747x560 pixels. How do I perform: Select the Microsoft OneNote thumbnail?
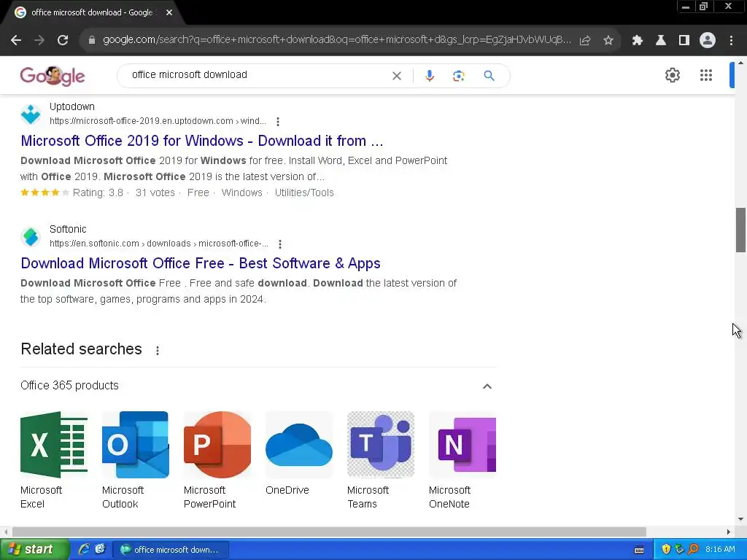[462, 445]
